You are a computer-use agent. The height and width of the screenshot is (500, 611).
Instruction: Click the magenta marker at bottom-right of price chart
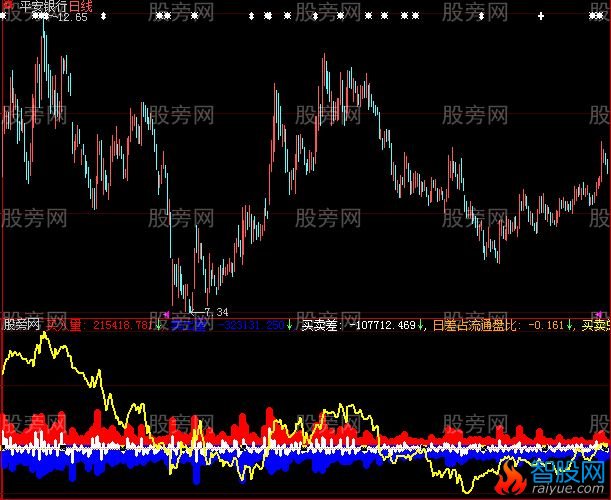pos(599,315)
